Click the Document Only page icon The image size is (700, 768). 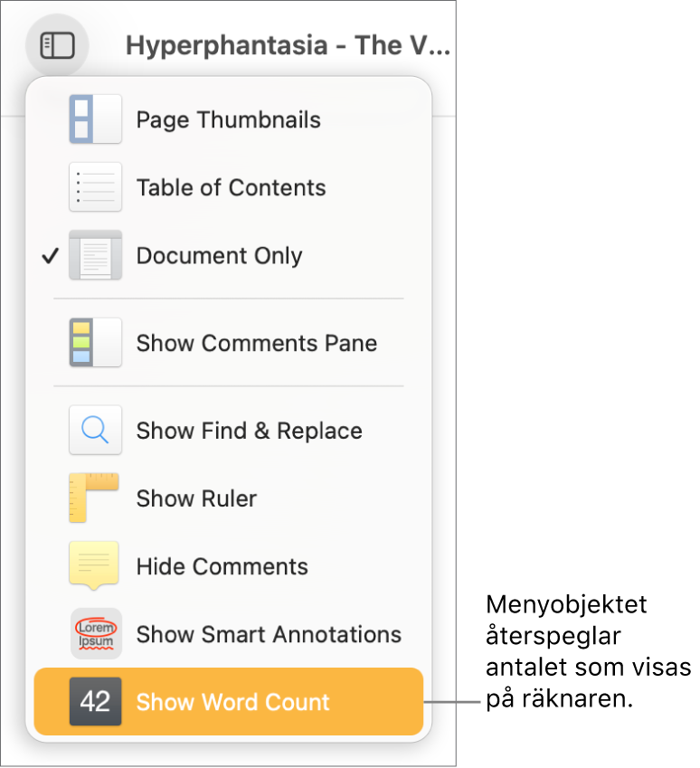click(x=95, y=255)
